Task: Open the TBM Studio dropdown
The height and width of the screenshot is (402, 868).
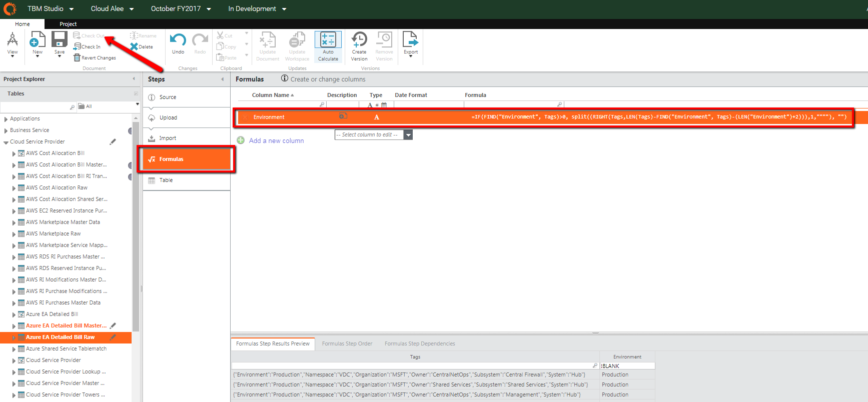Action: tap(51, 8)
